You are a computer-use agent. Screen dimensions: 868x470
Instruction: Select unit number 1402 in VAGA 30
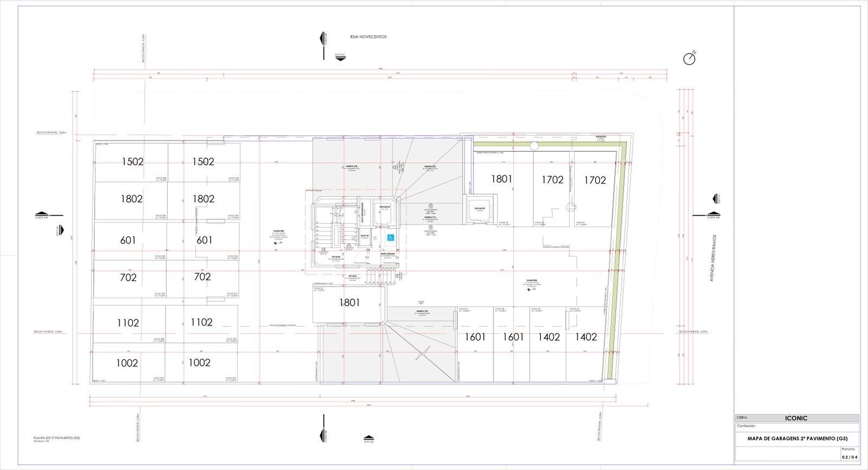coord(586,337)
